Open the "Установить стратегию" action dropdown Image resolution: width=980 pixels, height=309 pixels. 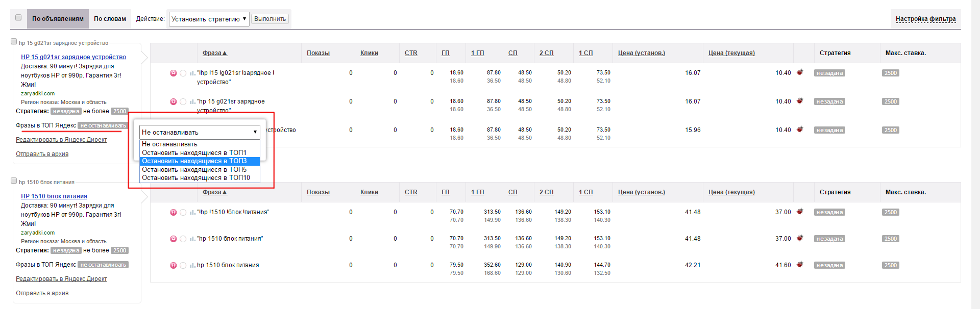click(209, 19)
